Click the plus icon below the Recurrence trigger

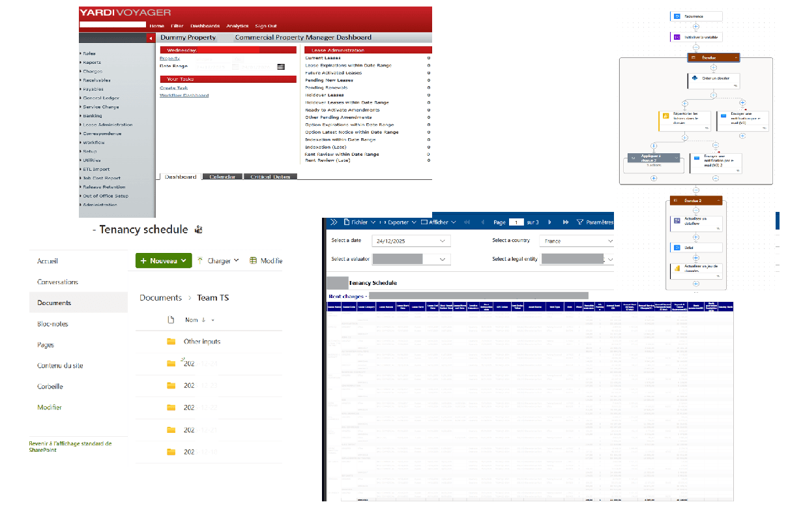pyautogui.click(x=696, y=26)
